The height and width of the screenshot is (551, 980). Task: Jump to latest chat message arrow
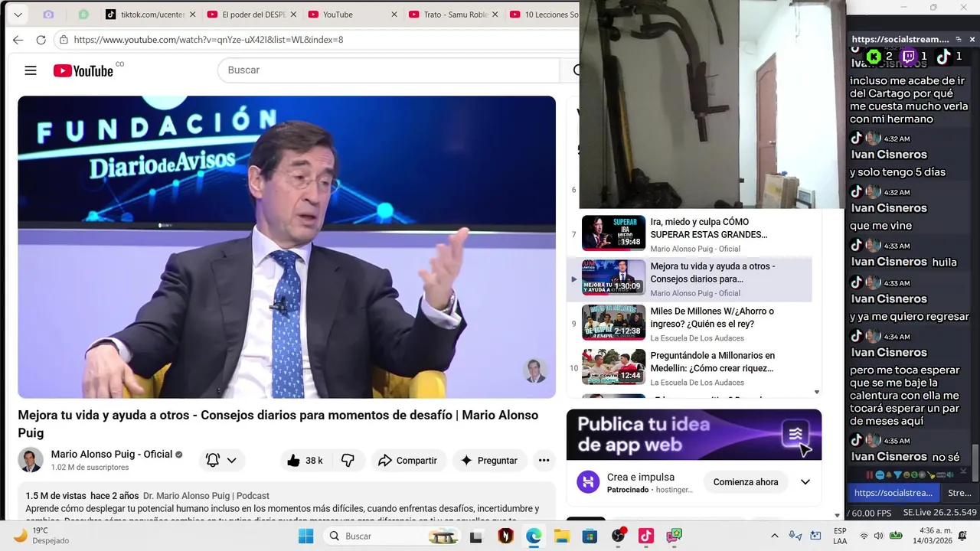coord(963,471)
